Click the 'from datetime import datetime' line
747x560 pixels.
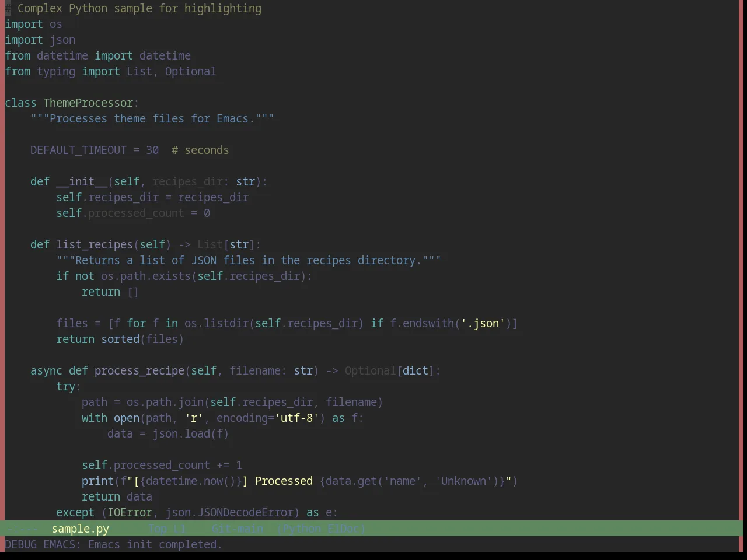pyautogui.click(x=97, y=55)
